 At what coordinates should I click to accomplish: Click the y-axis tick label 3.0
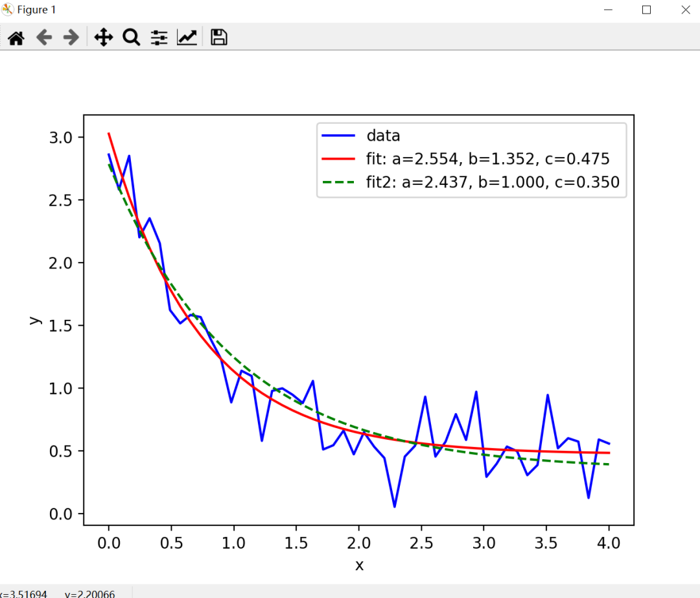[61, 138]
